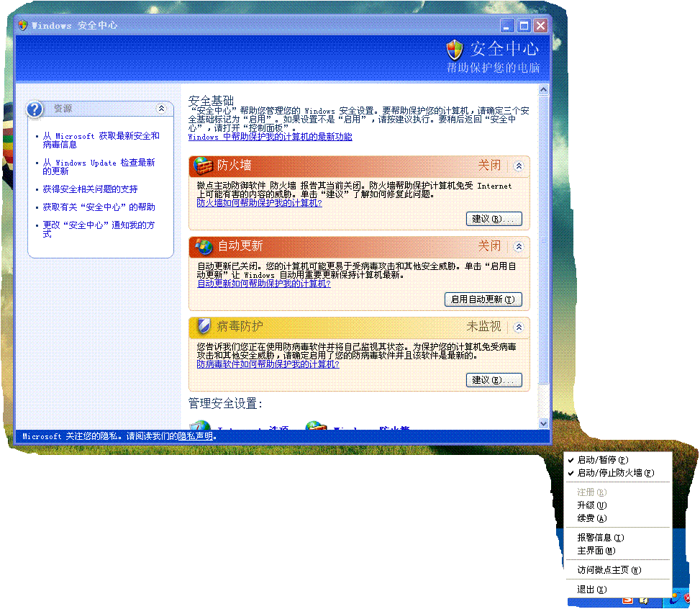
Task: Click the 启用自动更新(T) button
Action: pyautogui.click(x=483, y=299)
